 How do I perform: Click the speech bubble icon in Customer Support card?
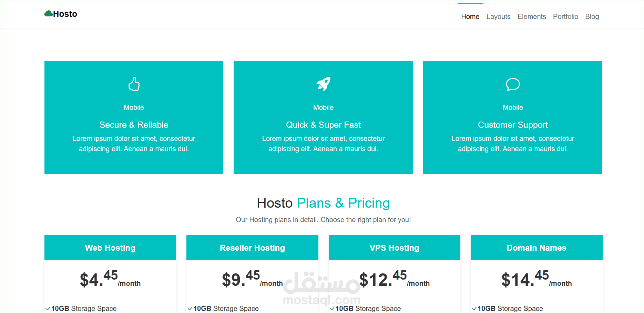513,84
